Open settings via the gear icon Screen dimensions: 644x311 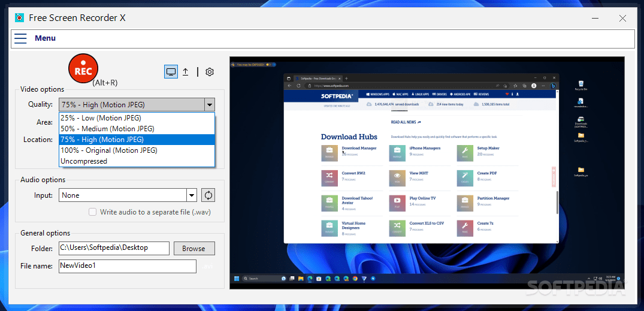[x=210, y=72]
